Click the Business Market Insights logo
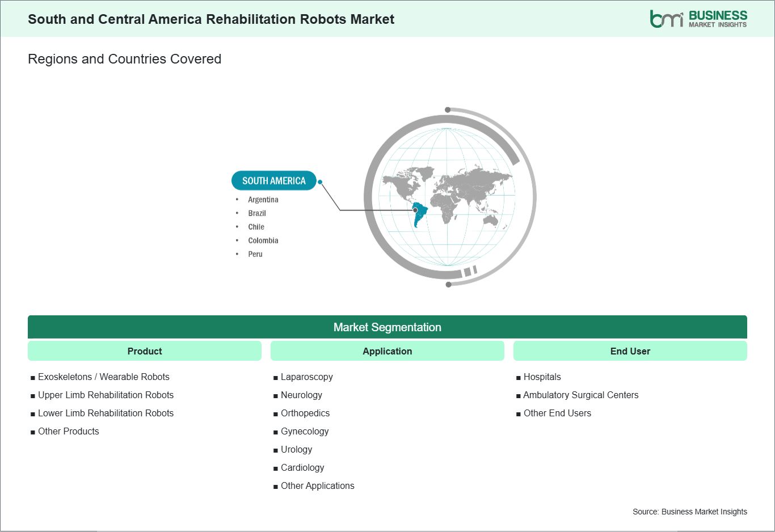The width and height of the screenshot is (775, 532). [x=698, y=19]
